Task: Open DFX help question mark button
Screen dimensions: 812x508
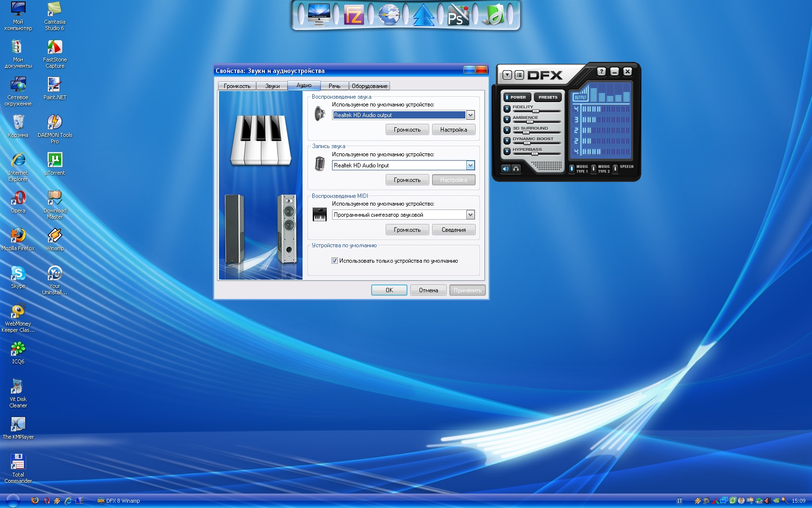Action: [x=601, y=72]
